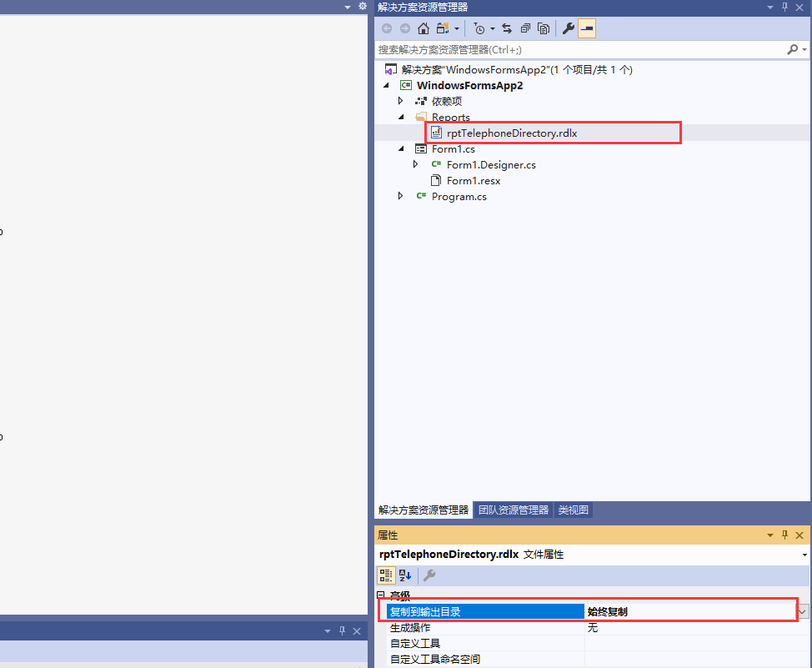The image size is (812, 668).
Task: Toggle Alphabetical sort in Properties
Action: click(x=405, y=575)
